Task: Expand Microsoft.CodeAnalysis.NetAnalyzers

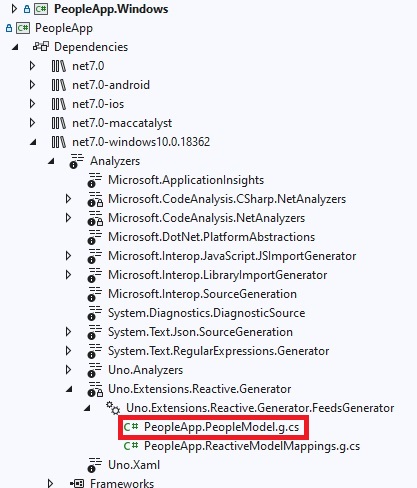Action: (68, 218)
